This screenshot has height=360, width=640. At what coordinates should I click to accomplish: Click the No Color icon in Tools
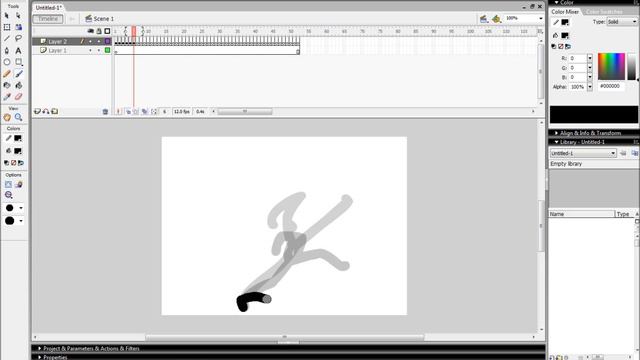[x=13, y=163]
